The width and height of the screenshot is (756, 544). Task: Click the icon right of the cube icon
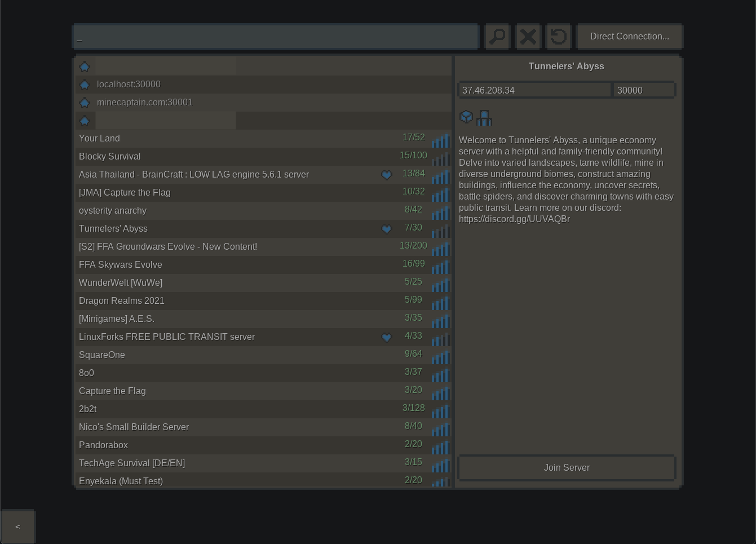click(x=484, y=117)
